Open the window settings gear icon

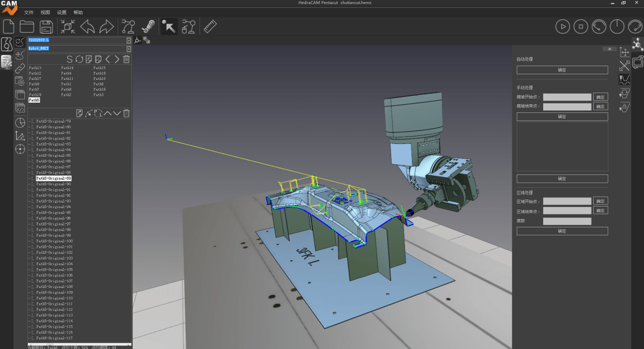20,82
